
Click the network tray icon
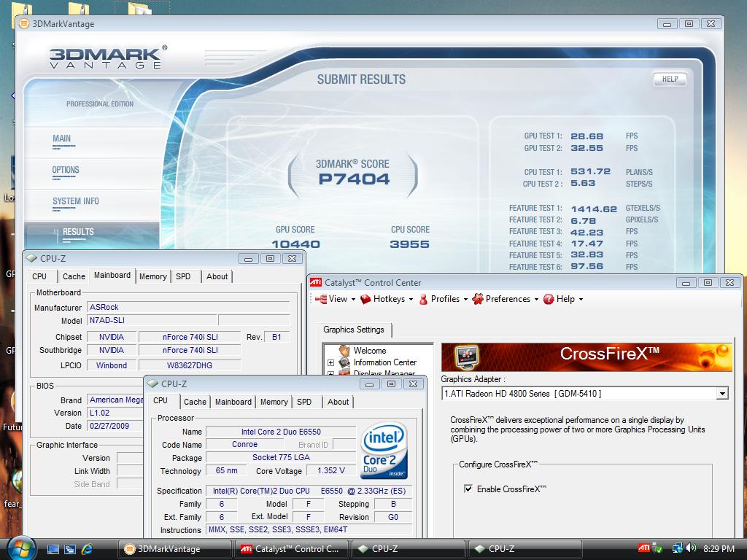677,548
